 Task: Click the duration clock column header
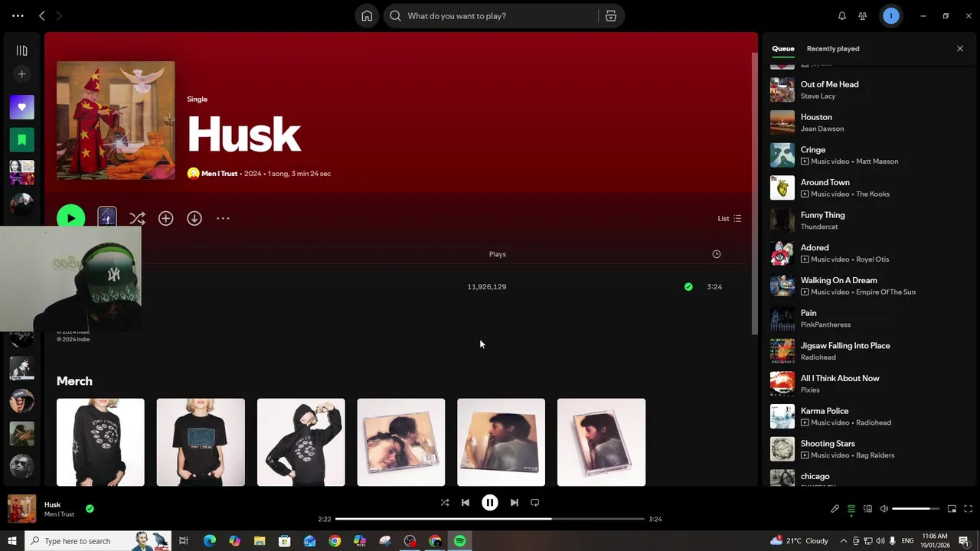[717, 254]
